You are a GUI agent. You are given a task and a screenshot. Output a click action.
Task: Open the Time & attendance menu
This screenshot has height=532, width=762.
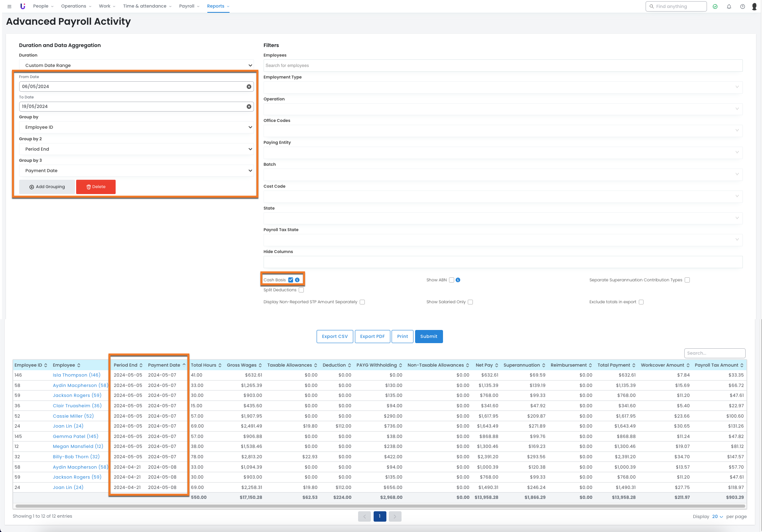pos(147,6)
